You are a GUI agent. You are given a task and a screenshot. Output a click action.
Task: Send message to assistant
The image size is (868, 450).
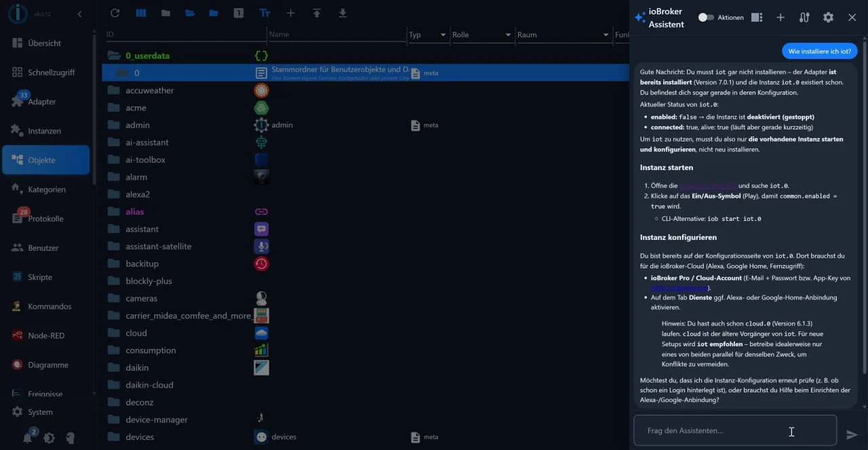852,434
